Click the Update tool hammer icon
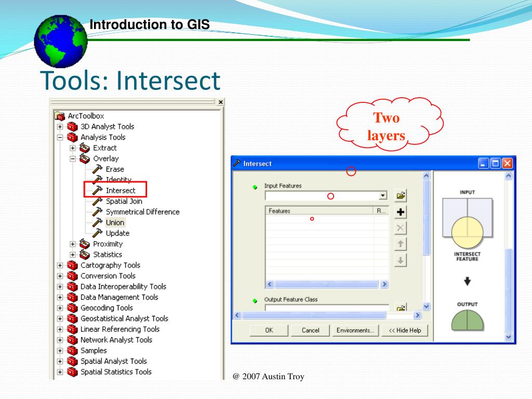The height and width of the screenshot is (399, 532). (x=97, y=233)
